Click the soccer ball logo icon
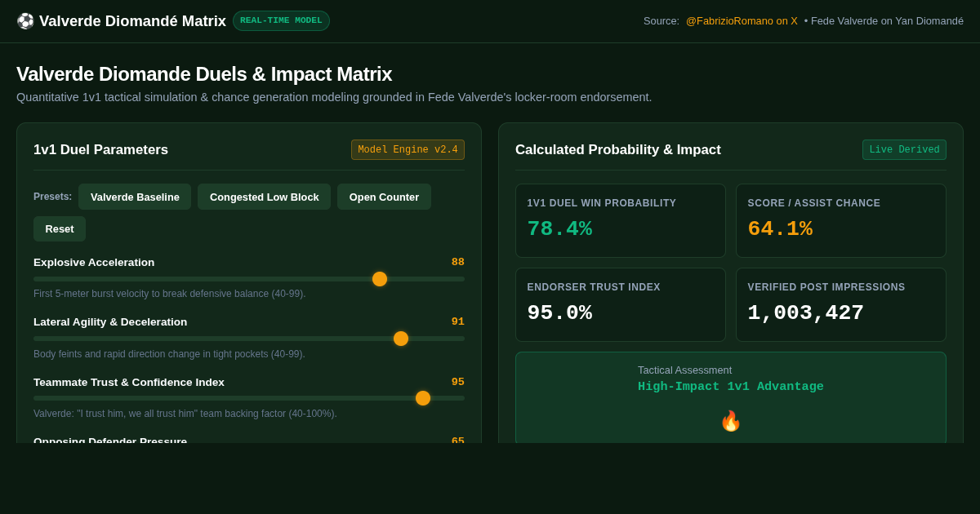 click(25, 21)
